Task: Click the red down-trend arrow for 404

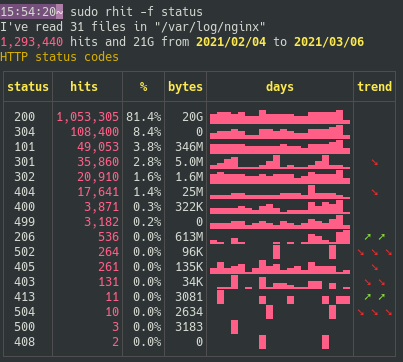Action: pos(375,192)
